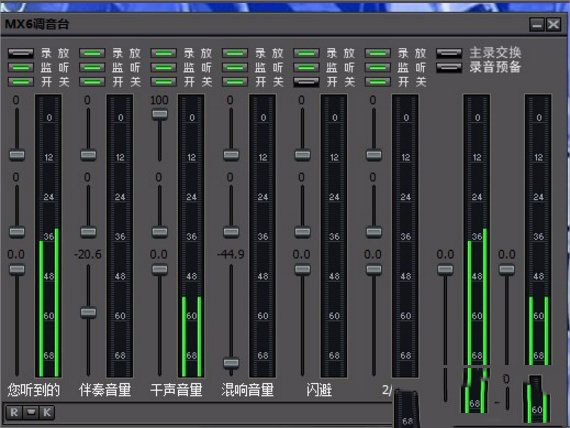Screen dimensions: 570x428
Task: Click the R button at bottom left
Action: click(x=14, y=412)
